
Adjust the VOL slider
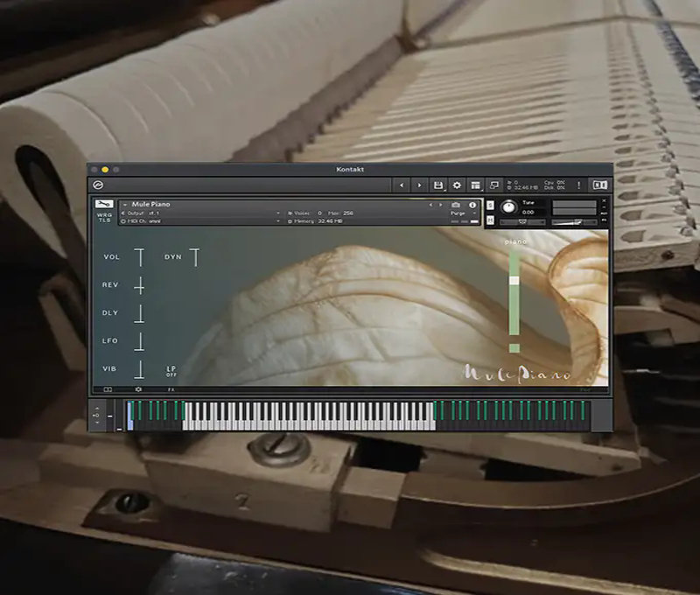(140, 257)
